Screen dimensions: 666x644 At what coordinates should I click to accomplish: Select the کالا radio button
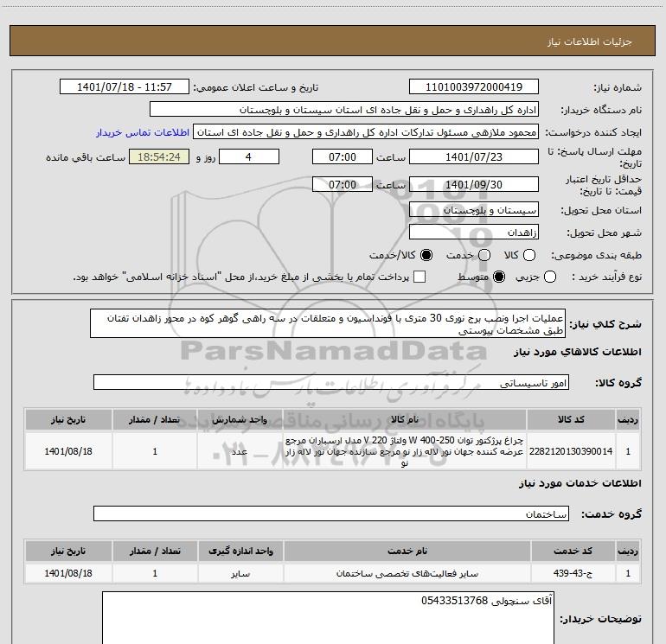[528, 255]
